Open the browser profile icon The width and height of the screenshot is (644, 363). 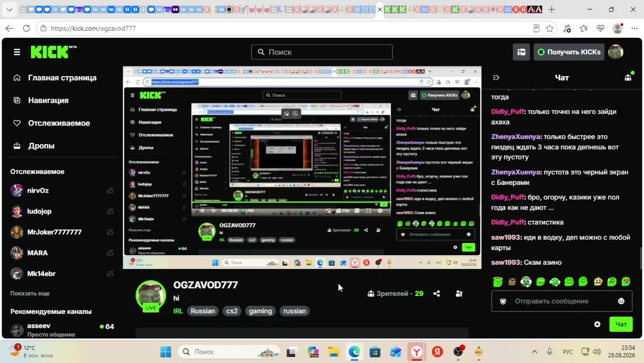[x=617, y=28]
